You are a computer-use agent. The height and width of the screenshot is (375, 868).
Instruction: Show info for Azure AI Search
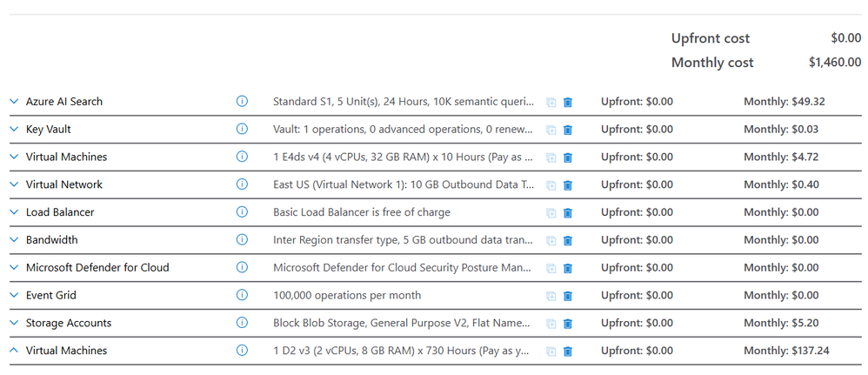pyautogui.click(x=243, y=102)
